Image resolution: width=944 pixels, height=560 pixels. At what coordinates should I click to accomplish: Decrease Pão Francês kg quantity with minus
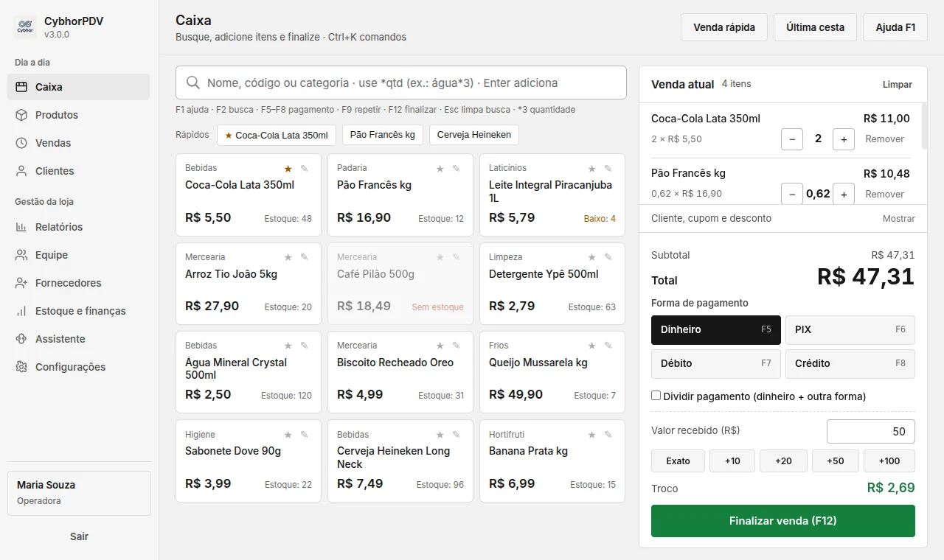pyautogui.click(x=792, y=194)
